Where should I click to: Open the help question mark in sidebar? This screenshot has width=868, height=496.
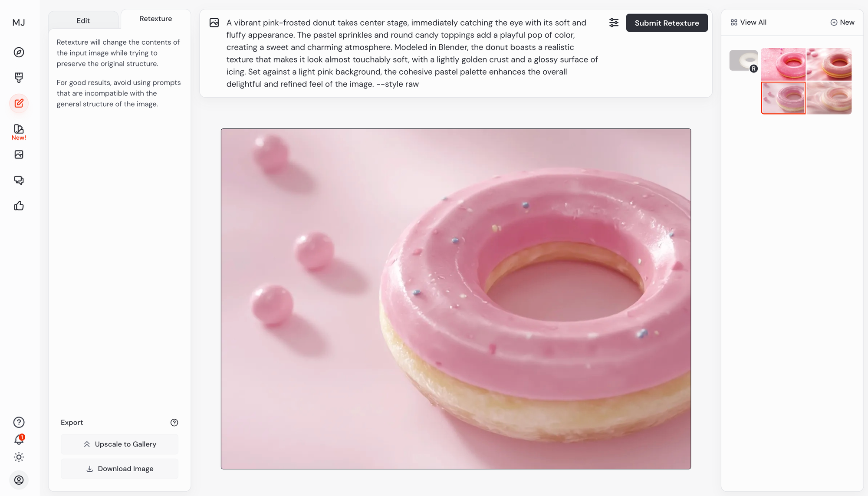click(x=19, y=422)
